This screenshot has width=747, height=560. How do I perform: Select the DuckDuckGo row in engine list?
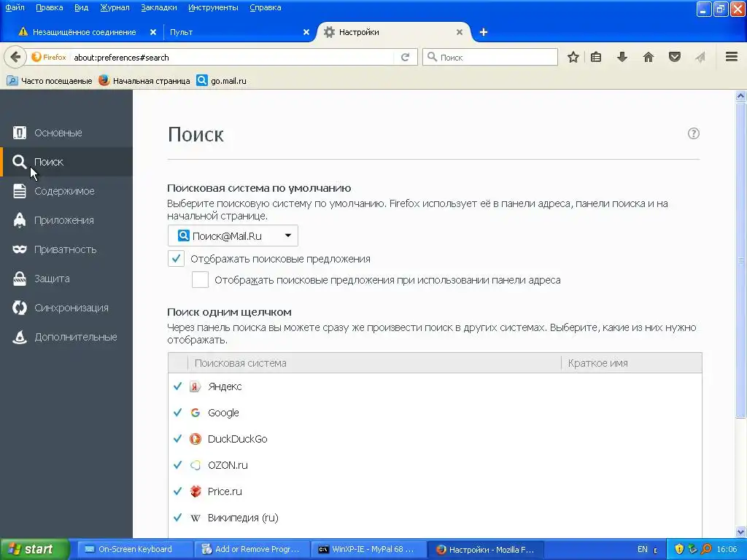435,438
